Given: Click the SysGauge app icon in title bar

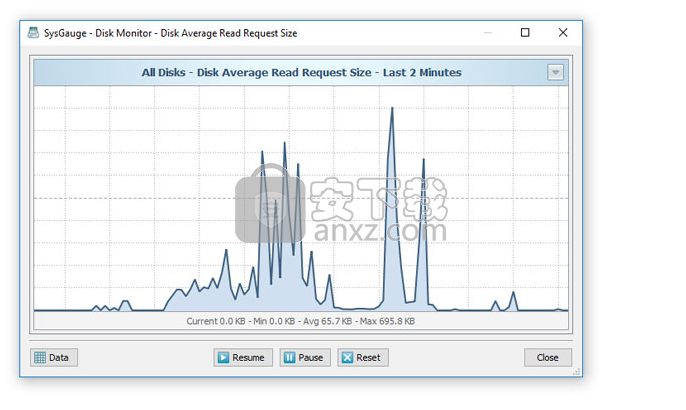Looking at the screenshot, I should [33, 33].
